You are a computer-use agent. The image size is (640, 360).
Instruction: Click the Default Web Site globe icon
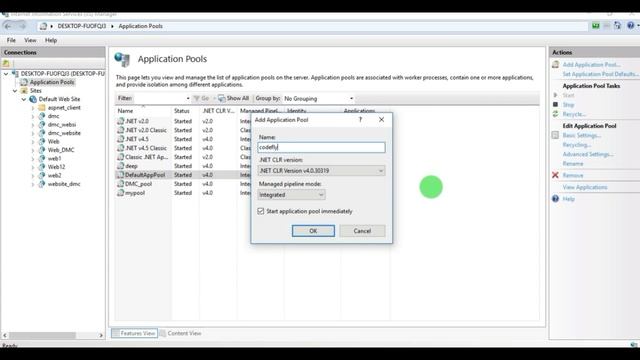click(x=33, y=99)
